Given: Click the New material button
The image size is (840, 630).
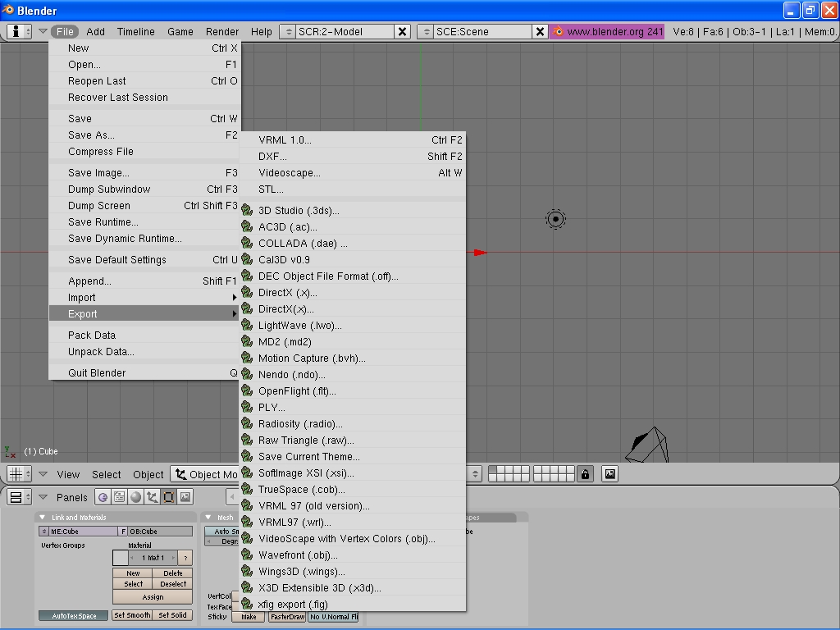Looking at the screenshot, I should [133, 573].
